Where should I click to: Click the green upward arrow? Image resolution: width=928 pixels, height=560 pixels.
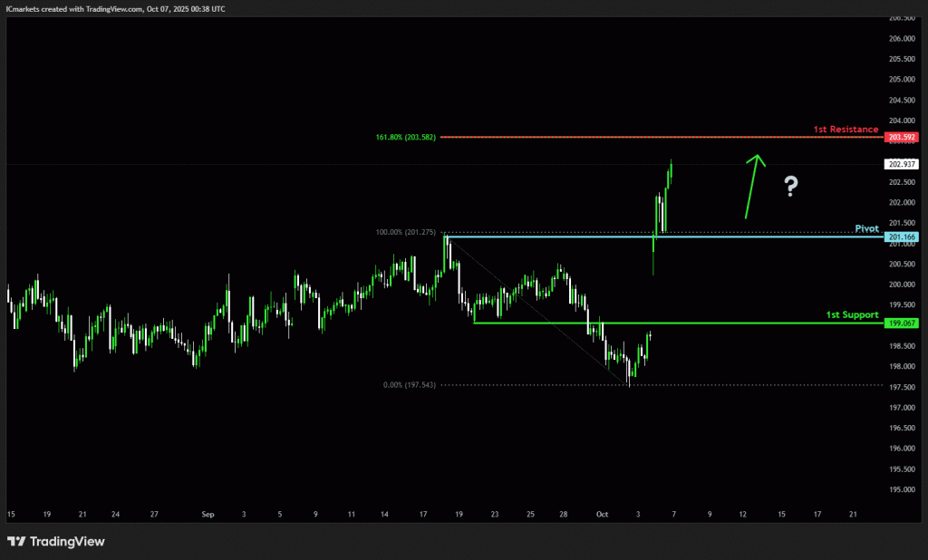(754, 186)
